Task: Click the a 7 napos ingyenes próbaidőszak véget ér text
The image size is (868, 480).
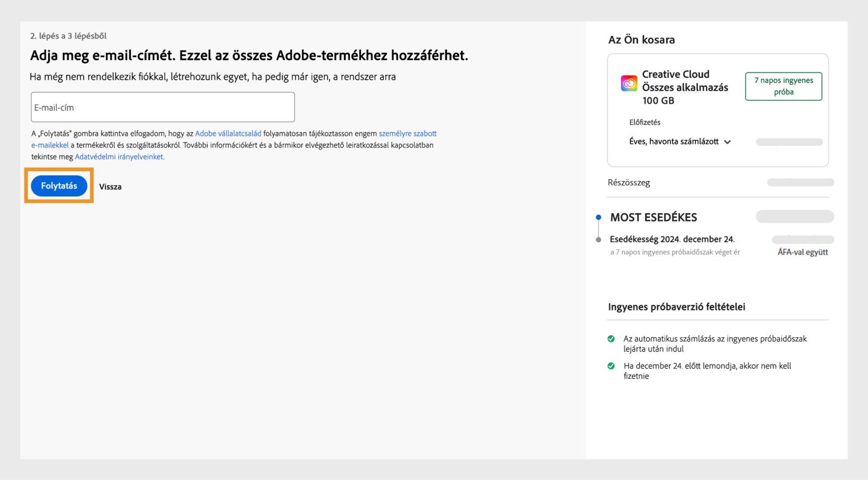Action: pos(675,252)
